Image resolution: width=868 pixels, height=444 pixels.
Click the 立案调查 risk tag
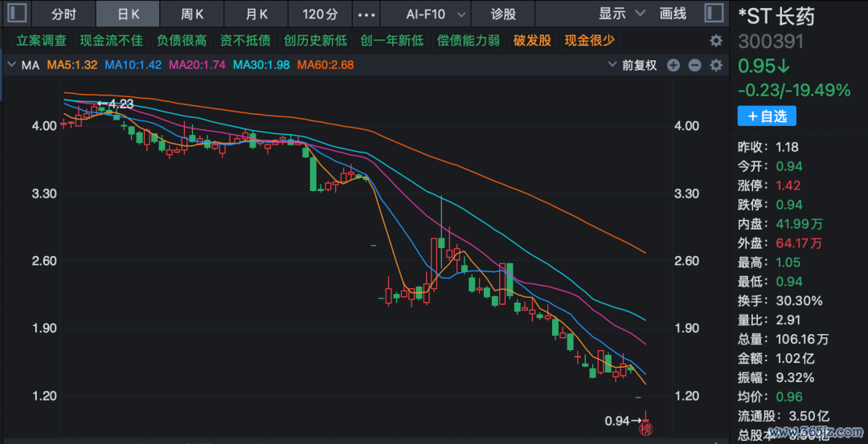(x=42, y=41)
